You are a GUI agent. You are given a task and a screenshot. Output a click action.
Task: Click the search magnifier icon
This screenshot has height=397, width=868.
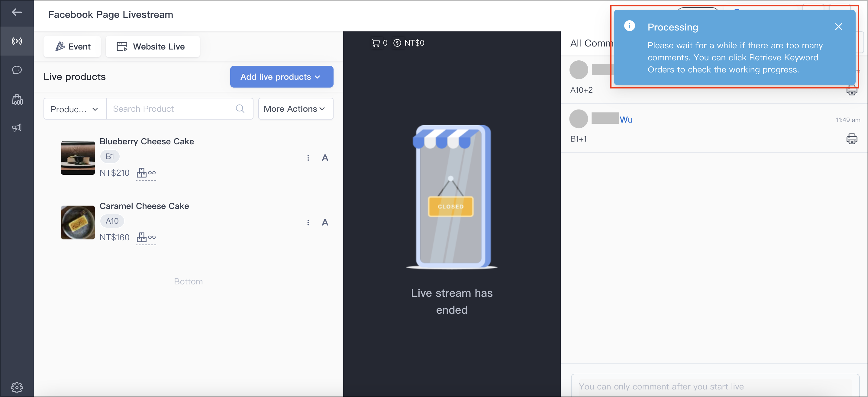click(240, 109)
